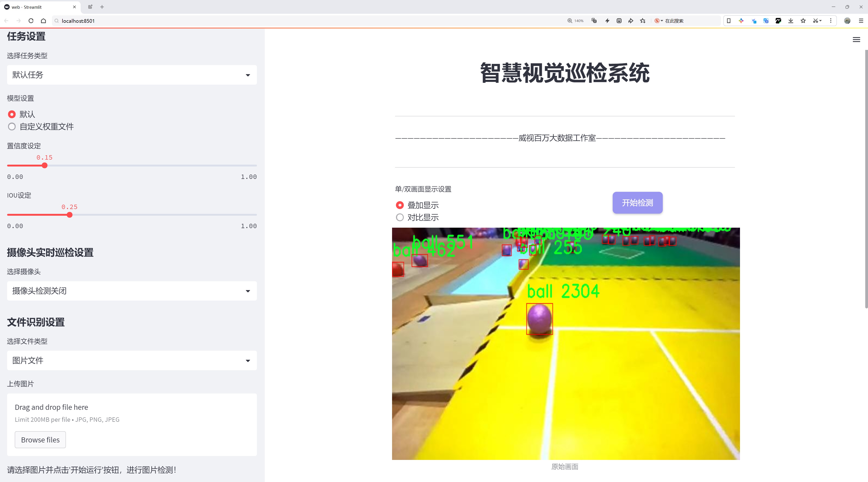This screenshot has height=482, width=868.
Task: Click the 任务设置 sidebar heading
Action: pyautogui.click(x=26, y=36)
